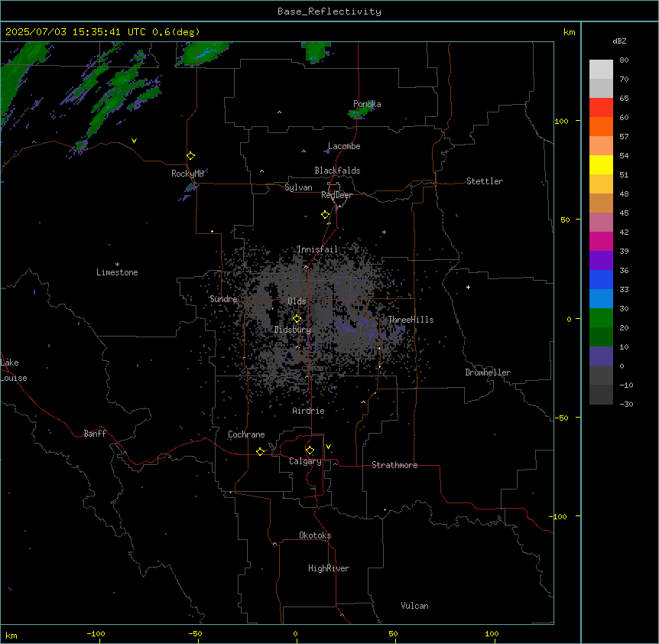Click the RedDeer city label
Viewport: 659px width, 644px height.
coord(336,195)
